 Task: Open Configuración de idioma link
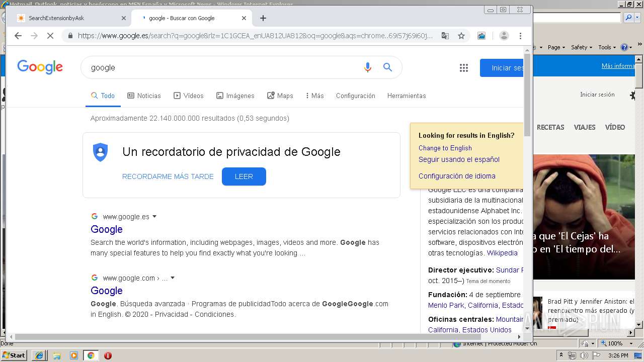(x=457, y=176)
